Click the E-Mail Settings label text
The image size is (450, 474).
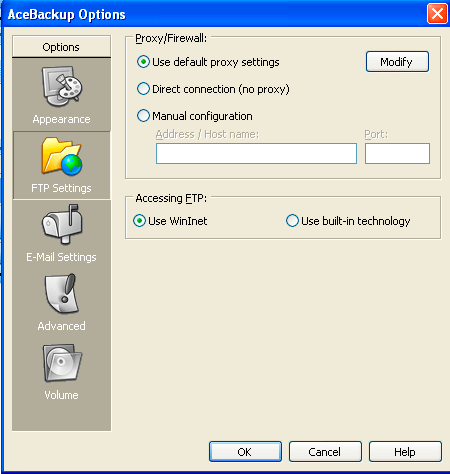62,257
